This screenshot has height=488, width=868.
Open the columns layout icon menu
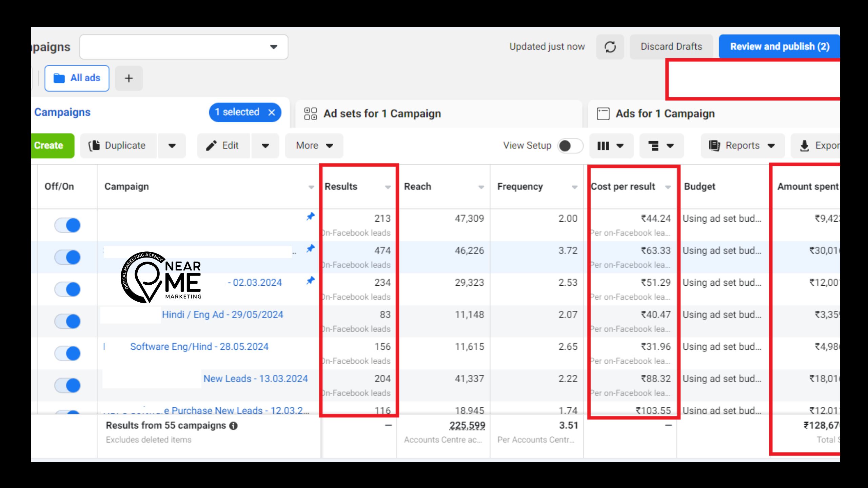tap(611, 146)
